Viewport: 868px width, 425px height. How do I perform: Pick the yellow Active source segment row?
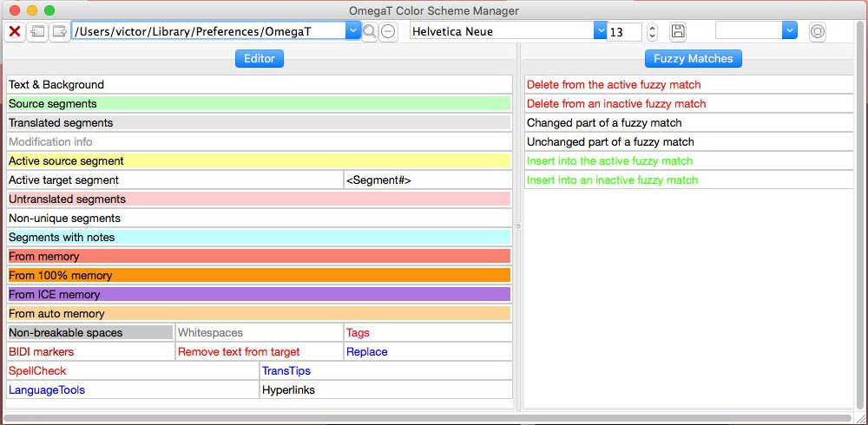pos(260,161)
